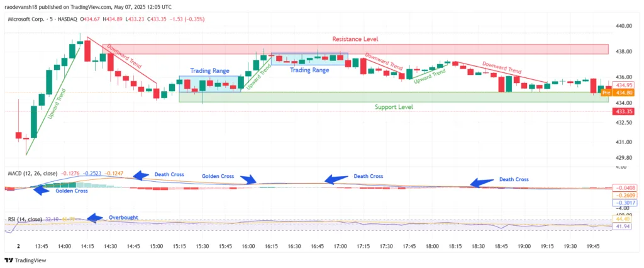Click the red 433.35 price label
Image resolution: width=644 pixels, height=268 pixels.
point(623,111)
